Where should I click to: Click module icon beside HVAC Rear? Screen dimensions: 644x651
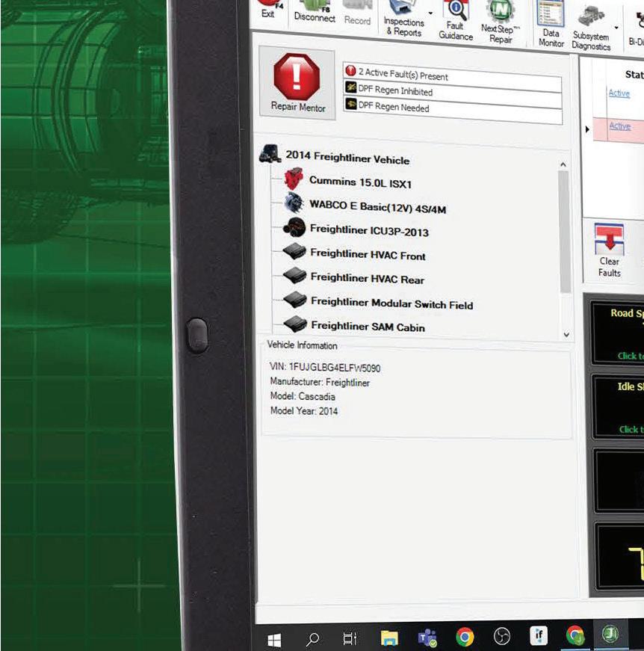tap(295, 275)
